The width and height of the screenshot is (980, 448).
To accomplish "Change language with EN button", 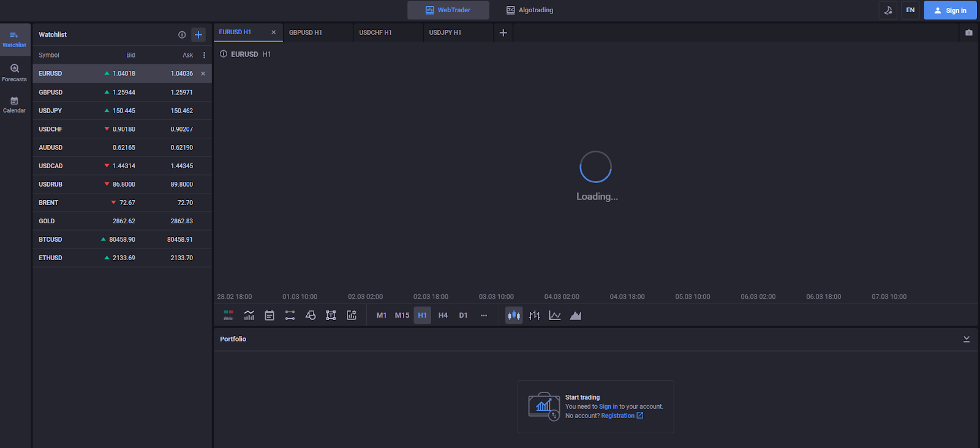I will [910, 10].
